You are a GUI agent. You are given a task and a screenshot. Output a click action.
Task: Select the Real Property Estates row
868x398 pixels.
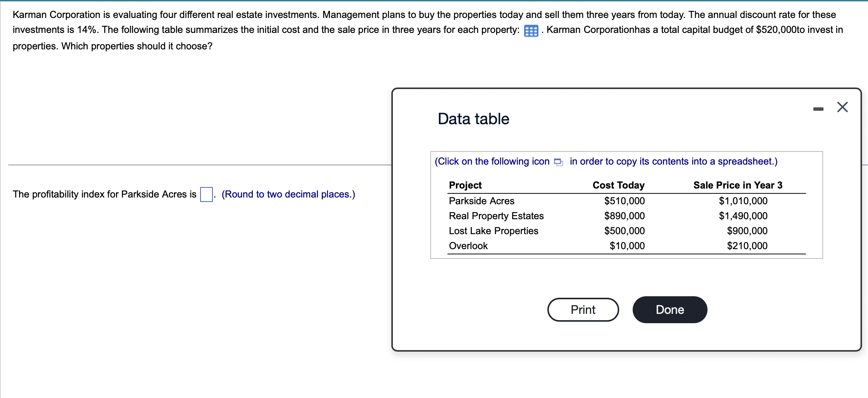[496, 216]
